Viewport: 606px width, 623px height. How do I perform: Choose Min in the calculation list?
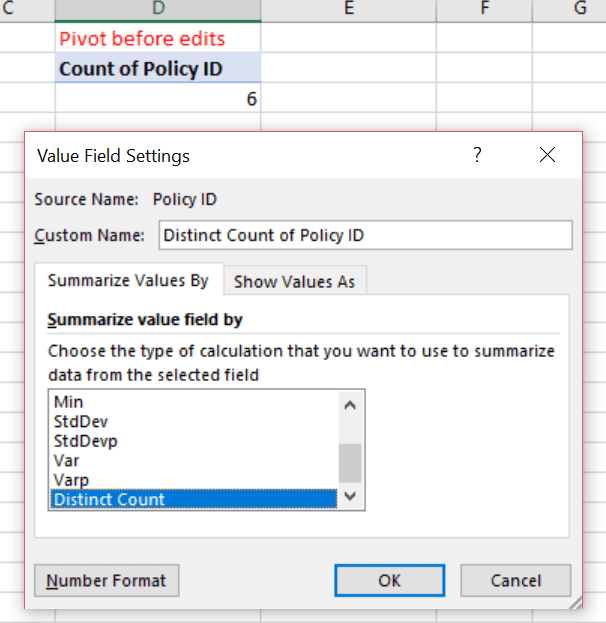194,402
